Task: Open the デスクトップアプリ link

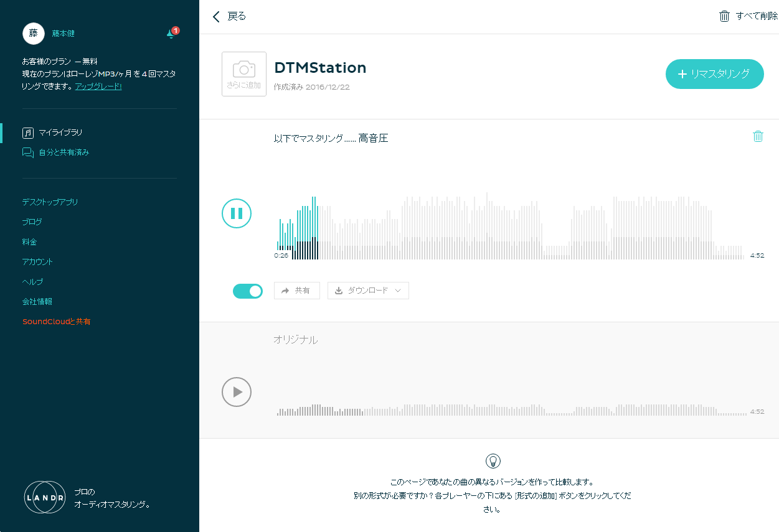Action: coord(50,202)
